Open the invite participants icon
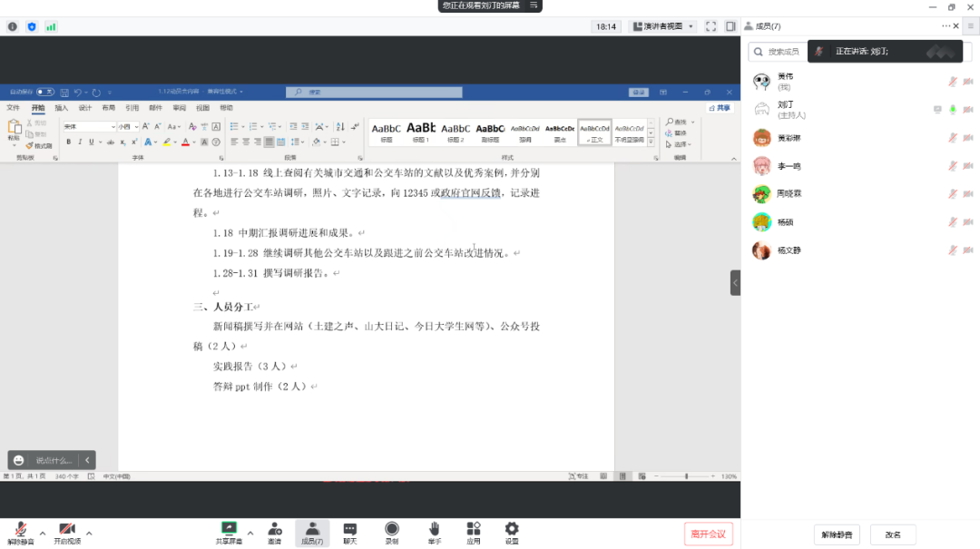 click(274, 529)
